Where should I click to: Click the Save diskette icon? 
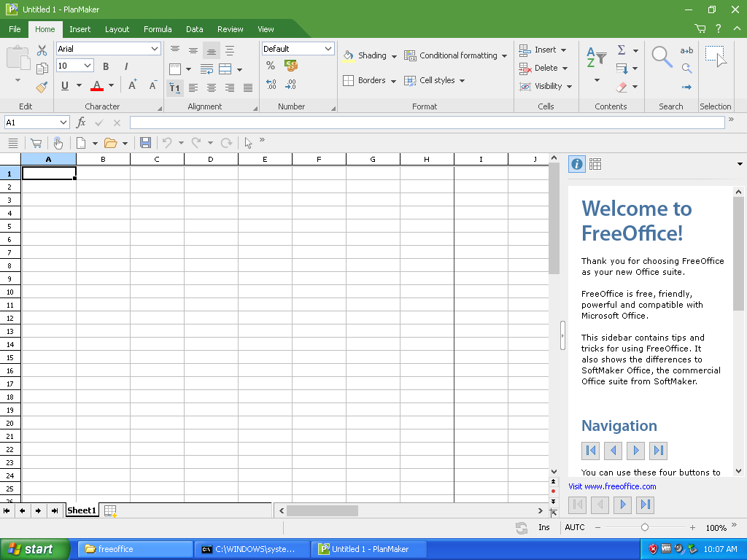point(145,142)
